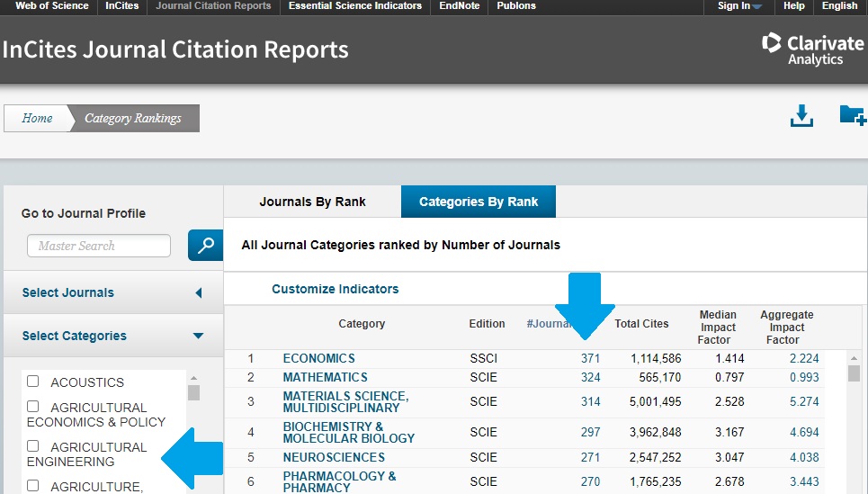Click the Clarivate Analytics logo
The height and width of the screenshot is (494, 868).
tap(812, 49)
